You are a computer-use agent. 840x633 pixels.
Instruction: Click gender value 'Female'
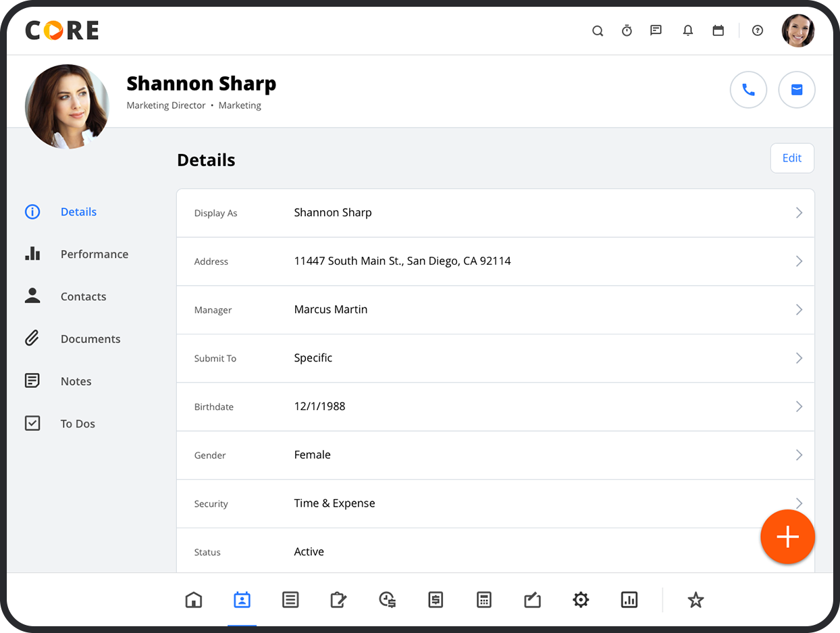tap(313, 455)
